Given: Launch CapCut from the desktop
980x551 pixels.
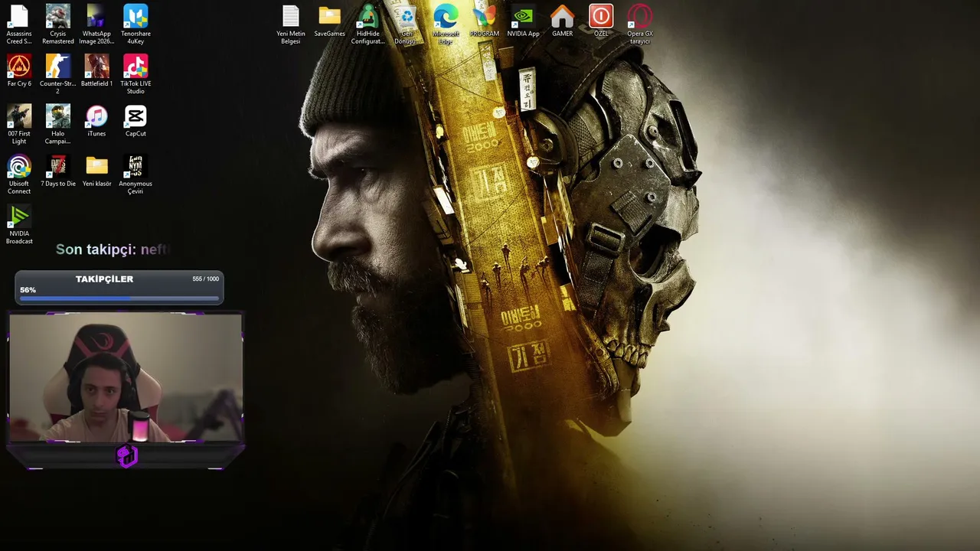Looking at the screenshot, I should coord(136,121).
